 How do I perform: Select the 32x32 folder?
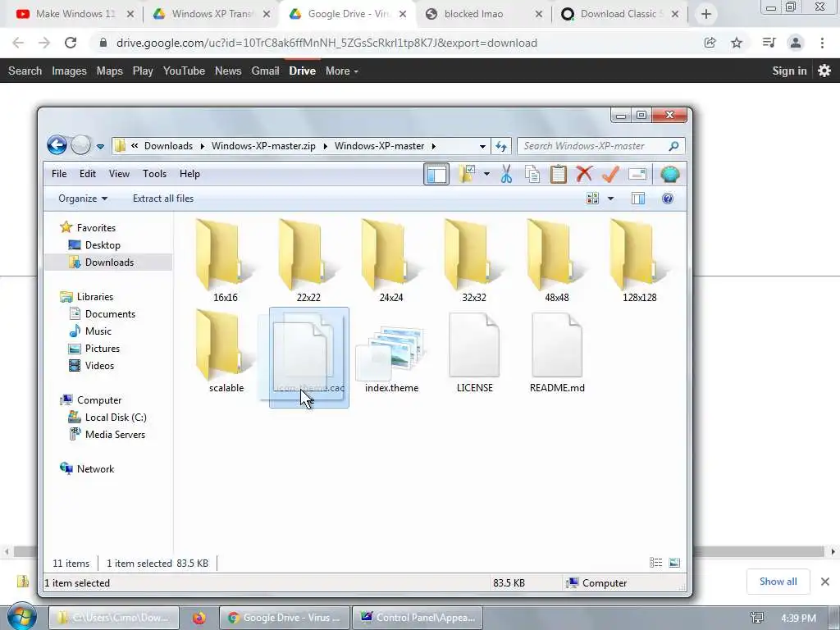474,261
